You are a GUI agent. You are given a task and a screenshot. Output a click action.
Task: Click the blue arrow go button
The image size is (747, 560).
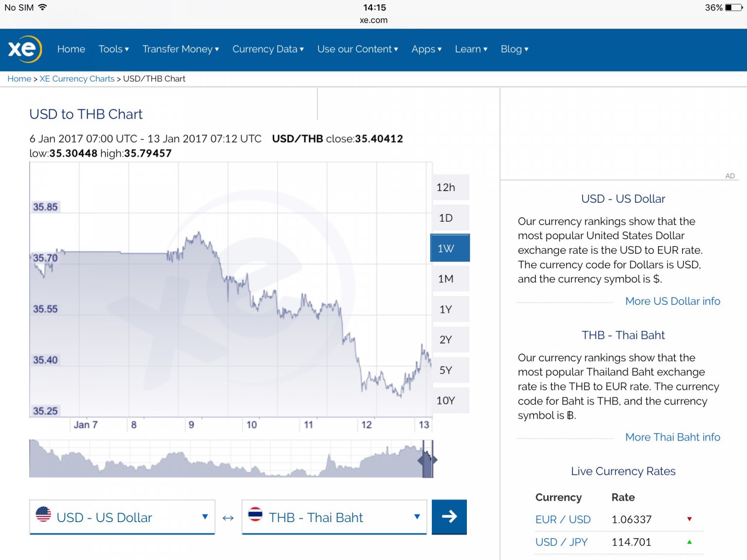(x=449, y=516)
